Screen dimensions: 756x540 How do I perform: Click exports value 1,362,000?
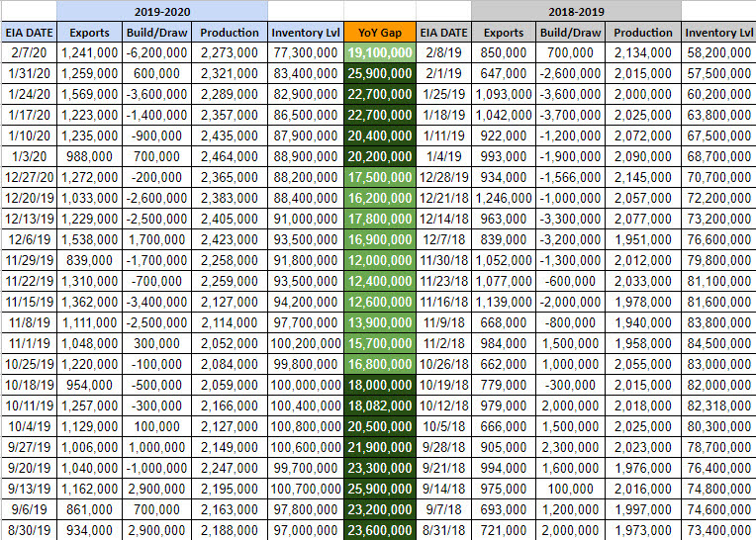(89, 302)
